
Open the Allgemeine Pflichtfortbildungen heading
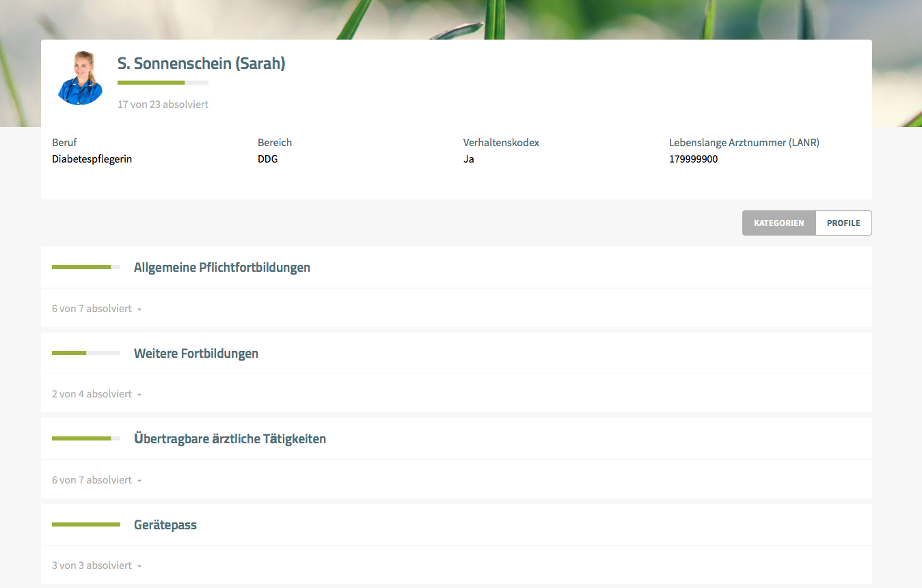[222, 268]
